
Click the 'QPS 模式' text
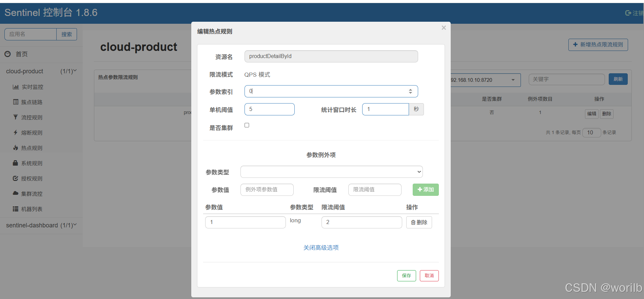coord(257,75)
